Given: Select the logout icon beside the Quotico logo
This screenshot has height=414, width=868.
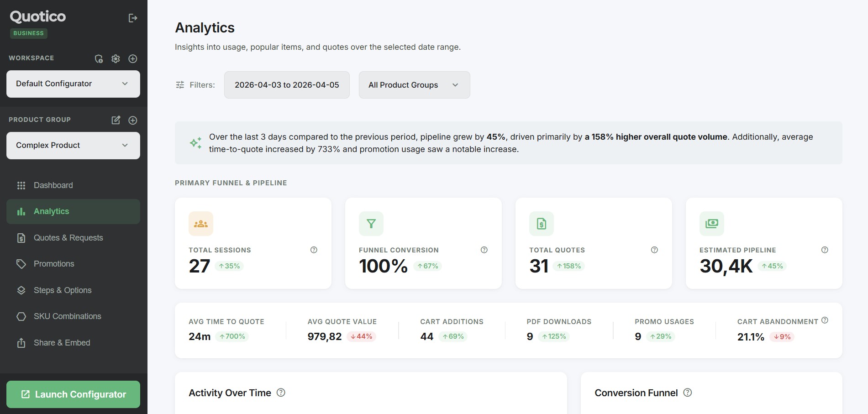Looking at the screenshot, I should tap(132, 18).
